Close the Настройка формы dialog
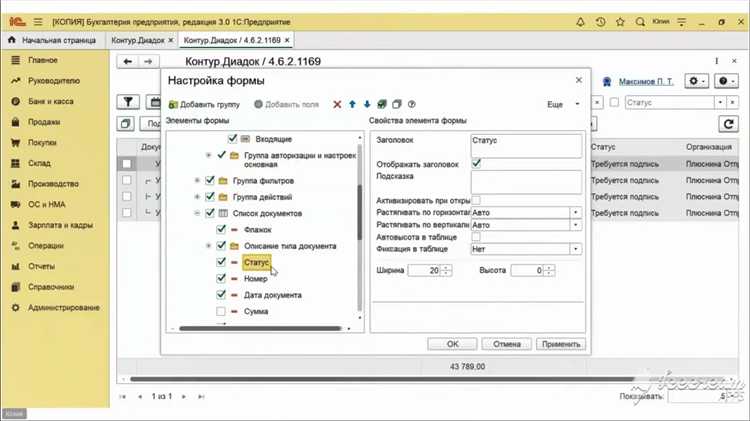The width and height of the screenshot is (750, 421). click(579, 80)
